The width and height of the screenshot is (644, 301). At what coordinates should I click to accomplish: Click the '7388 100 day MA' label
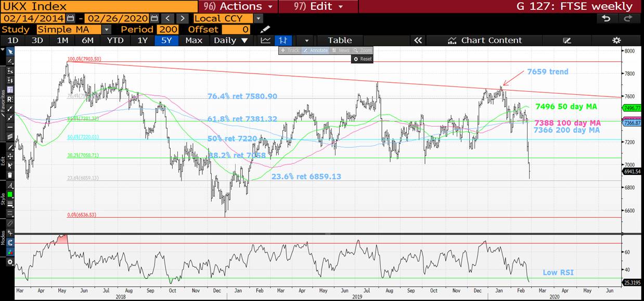tap(568, 122)
